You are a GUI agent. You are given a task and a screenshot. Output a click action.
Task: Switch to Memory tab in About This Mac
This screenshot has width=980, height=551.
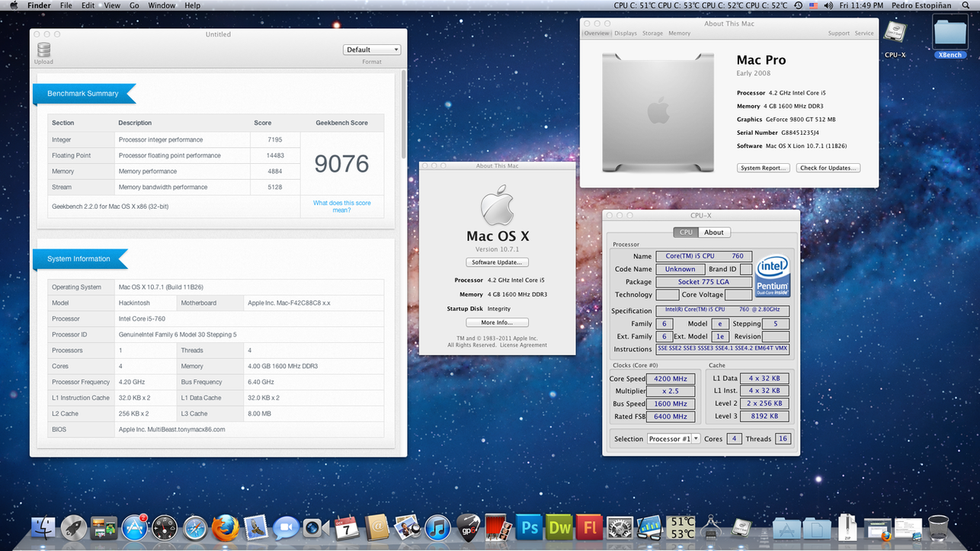point(679,34)
